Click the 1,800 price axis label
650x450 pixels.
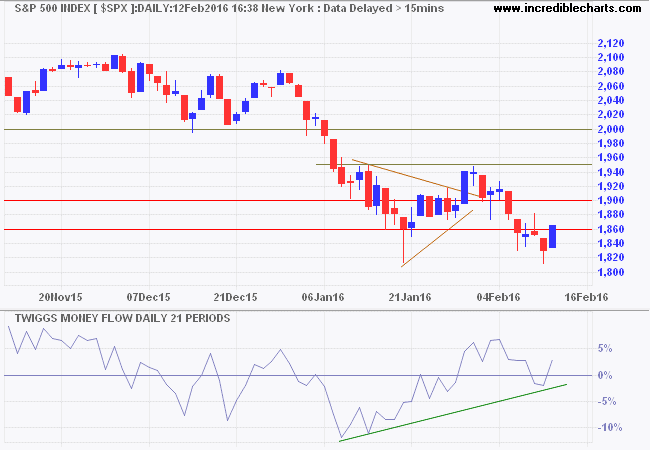611,272
